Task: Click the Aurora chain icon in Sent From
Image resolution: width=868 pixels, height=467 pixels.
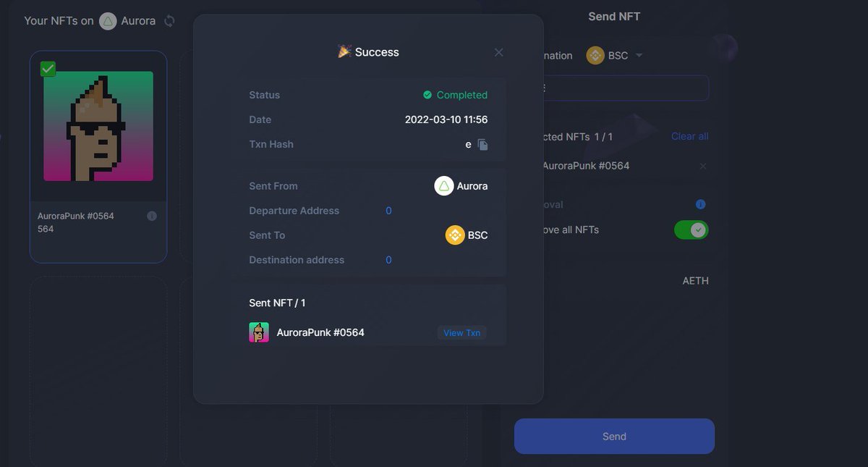Action: coord(443,186)
